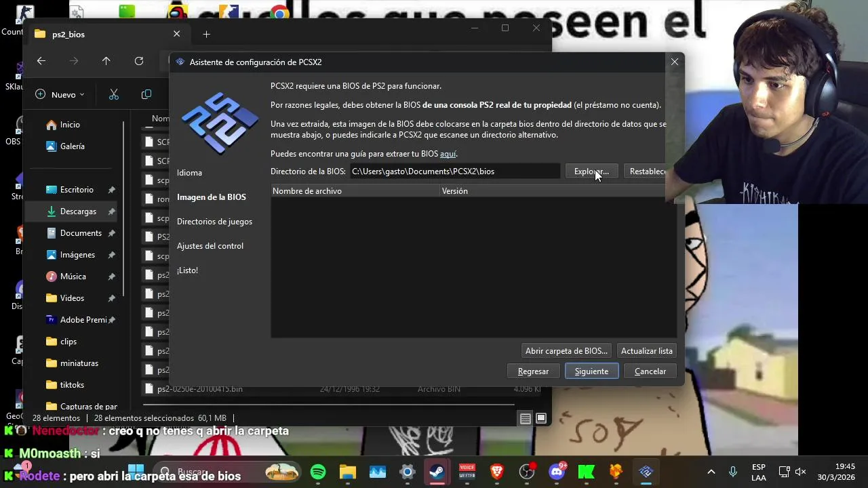Open Discord from the taskbar
This screenshot has width=868, height=488.
557,472
